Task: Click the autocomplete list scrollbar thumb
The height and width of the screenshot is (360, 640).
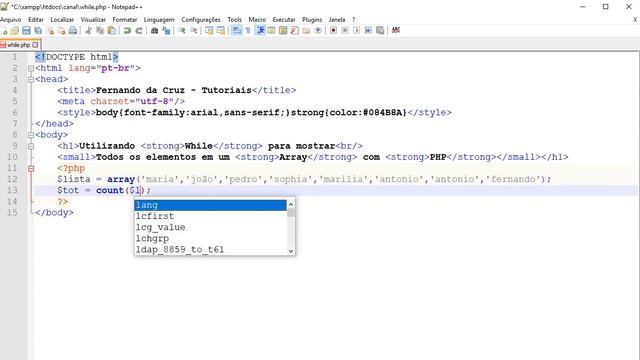Action: (291, 212)
